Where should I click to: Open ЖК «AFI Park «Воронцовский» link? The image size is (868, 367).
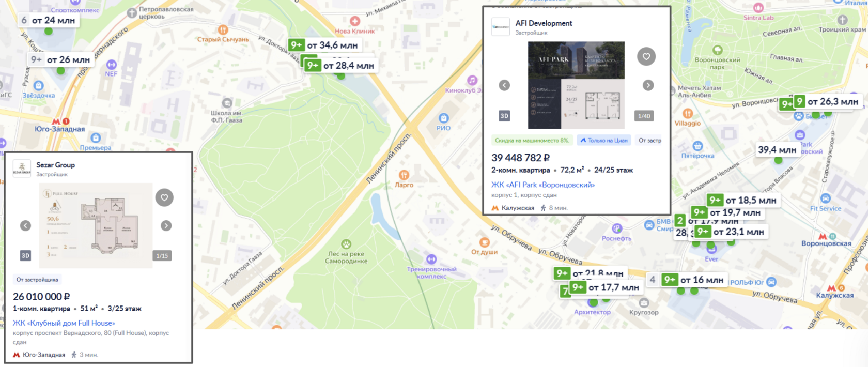[543, 185]
